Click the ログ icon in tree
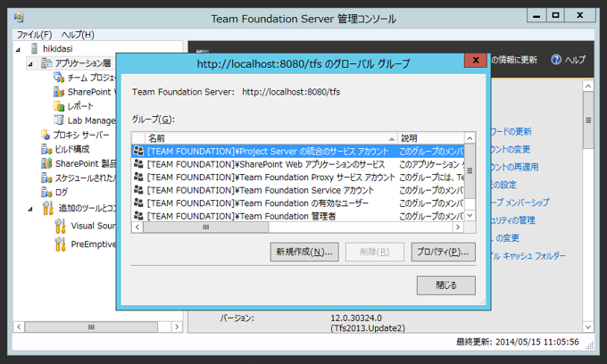This screenshot has width=607, height=364. pos(46,192)
